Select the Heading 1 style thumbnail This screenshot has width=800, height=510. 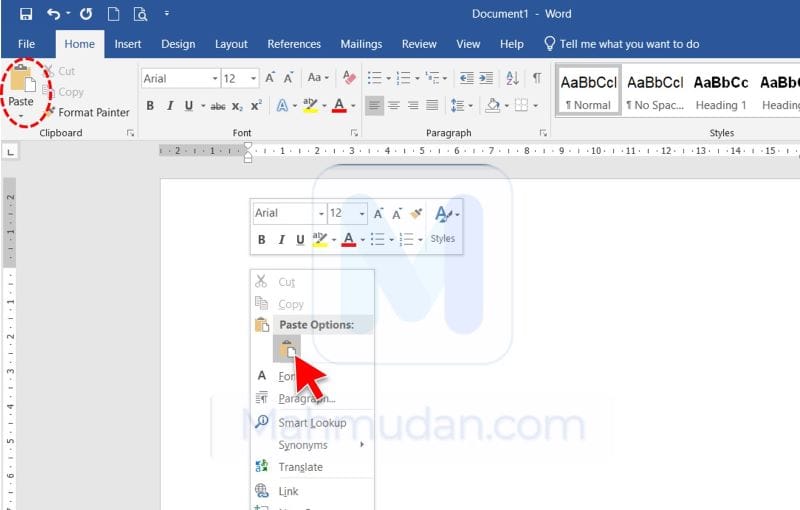721,92
